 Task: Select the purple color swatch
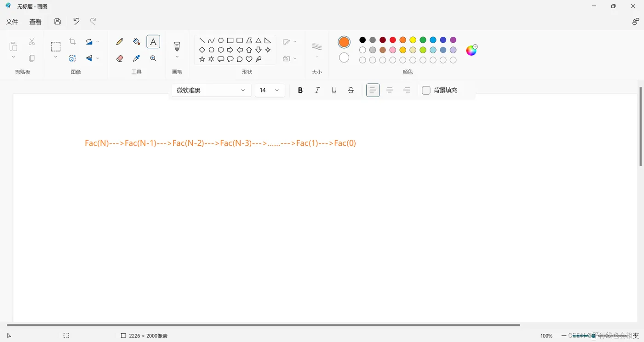[x=453, y=40]
